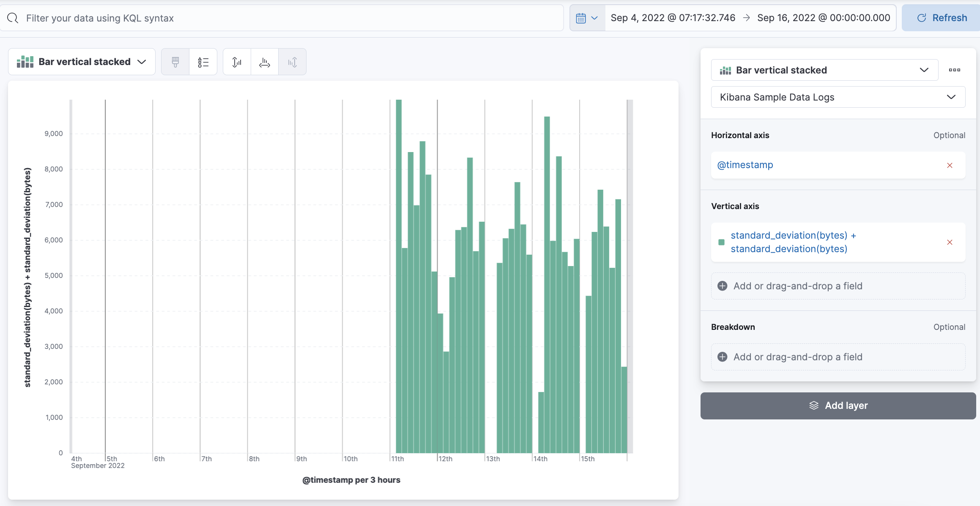Image resolution: width=980 pixels, height=506 pixels.
Task: Click the Refresh button
Action: (x=941, y=18)
